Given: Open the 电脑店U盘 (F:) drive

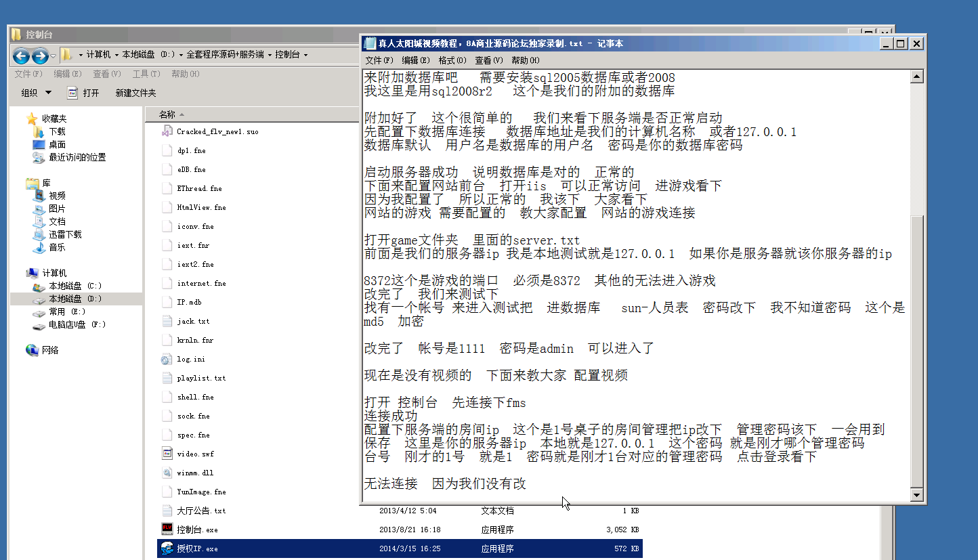Looking at the screenshot, I should [x=77, y=324].
